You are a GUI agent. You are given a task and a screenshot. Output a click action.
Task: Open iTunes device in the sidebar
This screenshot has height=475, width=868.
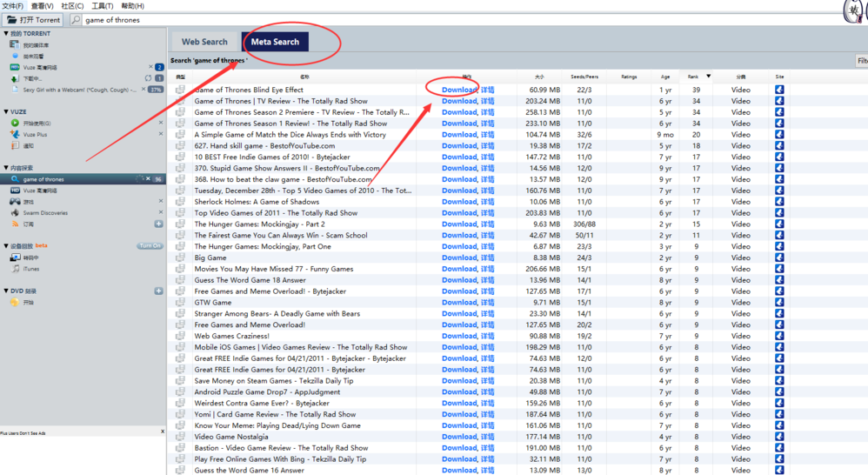[31, 269]
